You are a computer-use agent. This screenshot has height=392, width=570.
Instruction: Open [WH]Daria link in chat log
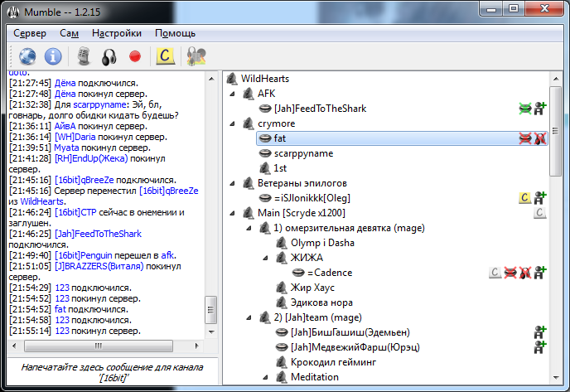75,137
